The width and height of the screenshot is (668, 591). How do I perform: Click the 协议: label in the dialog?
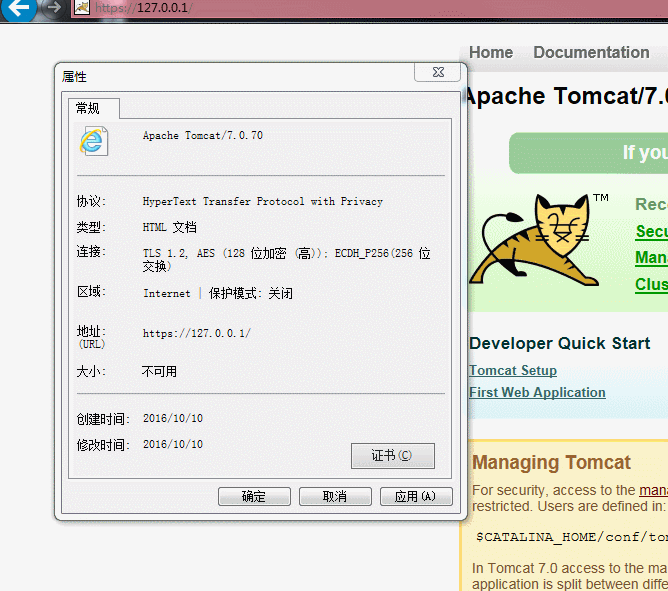[91, 201]
